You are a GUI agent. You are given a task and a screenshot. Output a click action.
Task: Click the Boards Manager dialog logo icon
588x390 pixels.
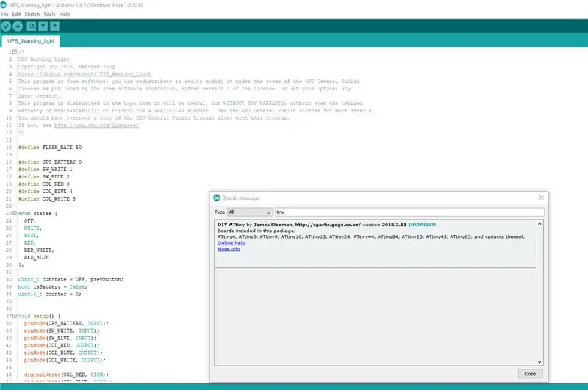[217, 198]
